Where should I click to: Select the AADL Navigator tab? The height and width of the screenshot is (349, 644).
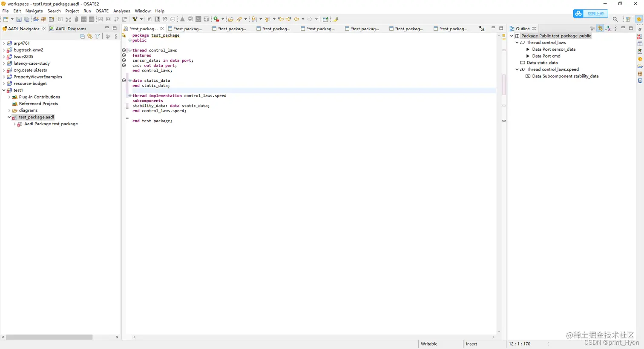tap(23, 29)
